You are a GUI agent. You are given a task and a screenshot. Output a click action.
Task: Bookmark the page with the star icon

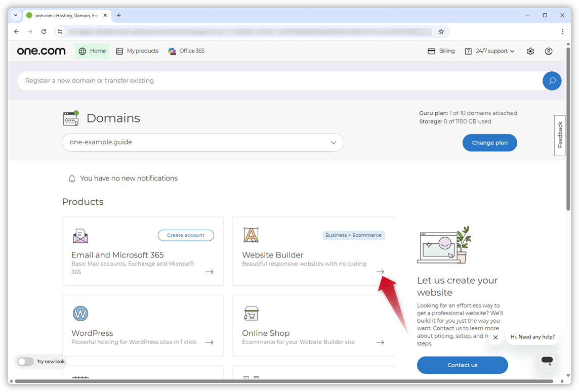pyautogui.click(x=441, y=31)
